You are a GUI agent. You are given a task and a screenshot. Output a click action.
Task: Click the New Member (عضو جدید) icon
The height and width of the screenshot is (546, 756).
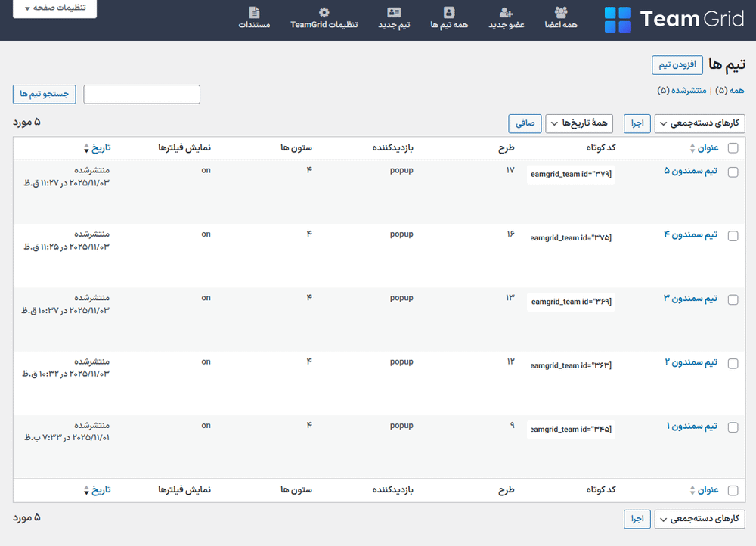[x=506, y=13]
